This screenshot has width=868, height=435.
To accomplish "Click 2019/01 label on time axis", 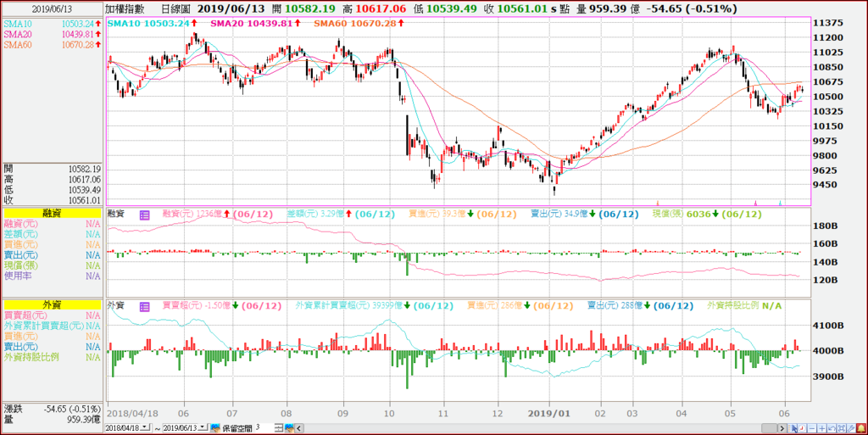I will click(x=548, y=413).
